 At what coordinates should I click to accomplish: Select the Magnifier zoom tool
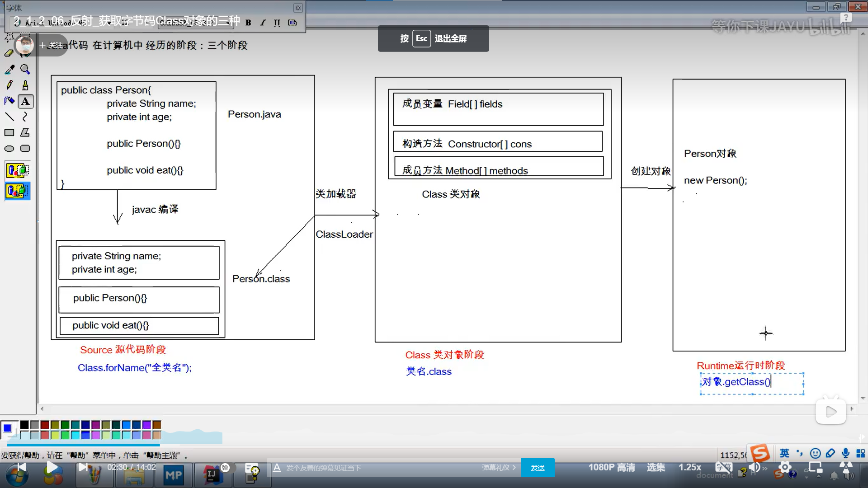(x=25, y=69)
